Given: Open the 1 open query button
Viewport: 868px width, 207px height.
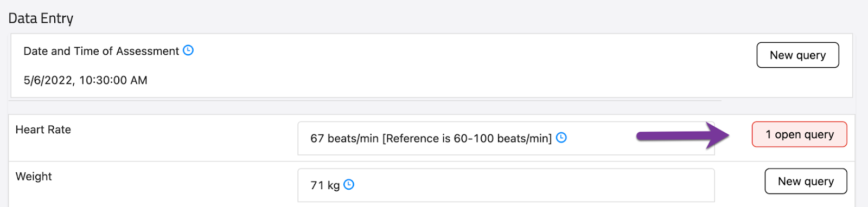Looking at the screenshot, I should click(x=799, y=134).
